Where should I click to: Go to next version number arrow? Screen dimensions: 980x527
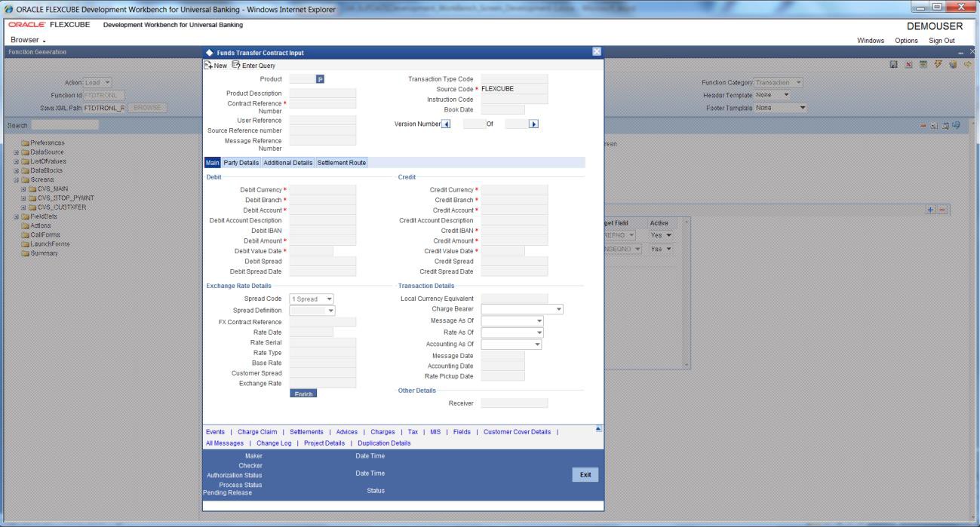[534, 124]
